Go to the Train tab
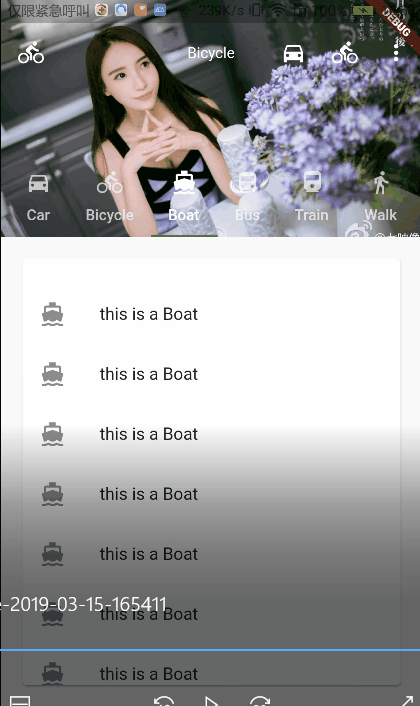Viewport: 420px width, 706px height. [x=312, y=198]
